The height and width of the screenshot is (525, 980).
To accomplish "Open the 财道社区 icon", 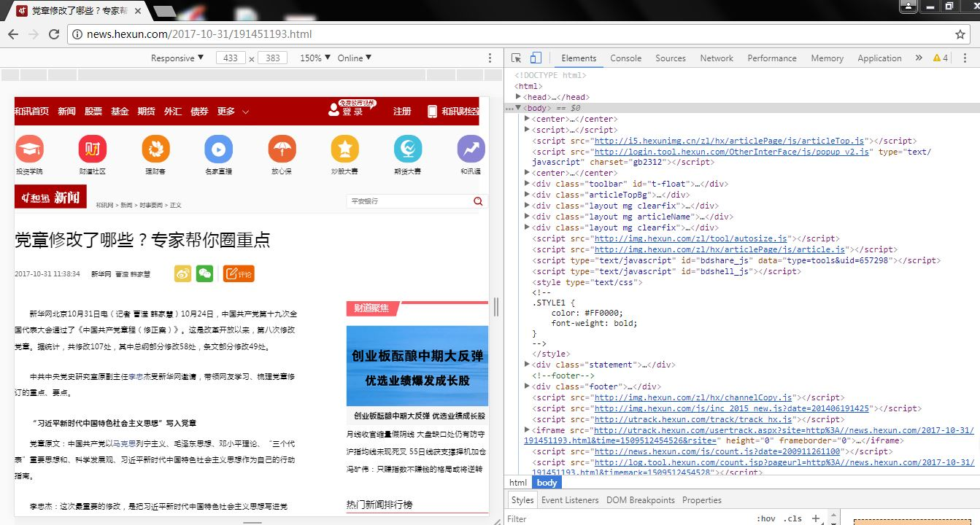I will (93, 149).
